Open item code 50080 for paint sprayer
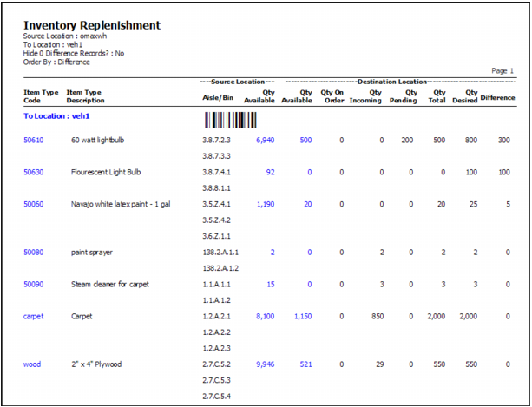The image size is (532, 407). 34,253
